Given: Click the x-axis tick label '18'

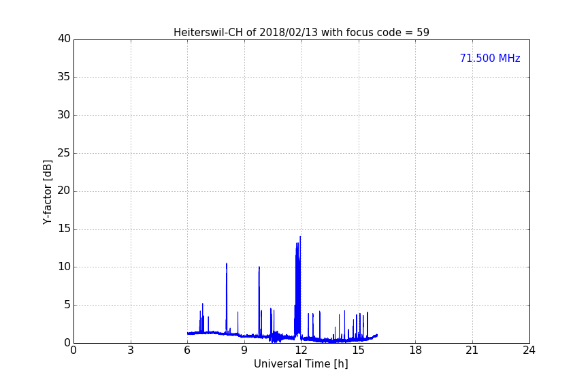Looking at the screenshot, I should [416, 350].
